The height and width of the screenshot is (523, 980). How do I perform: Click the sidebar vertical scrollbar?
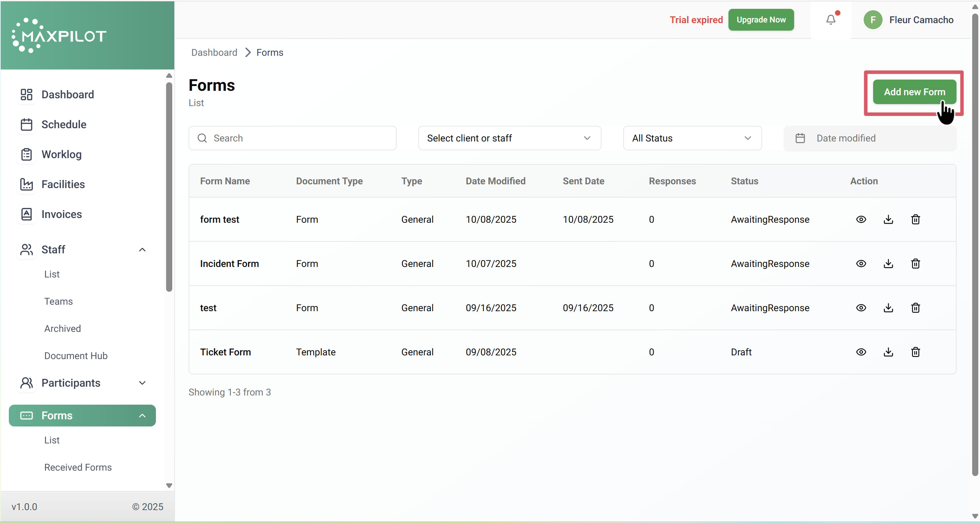[169, 186]
